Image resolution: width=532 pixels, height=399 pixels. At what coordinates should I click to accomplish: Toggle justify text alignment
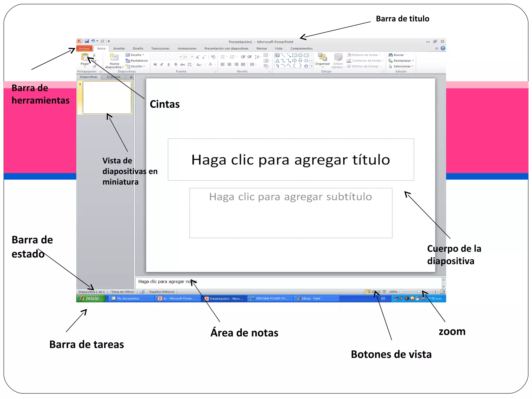click(x=243, y=64)
